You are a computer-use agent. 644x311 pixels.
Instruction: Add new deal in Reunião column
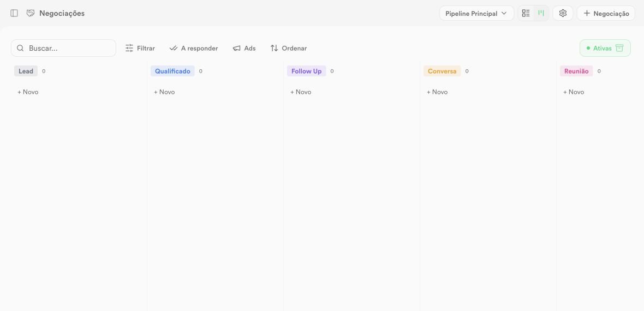(x=574, y=92)
